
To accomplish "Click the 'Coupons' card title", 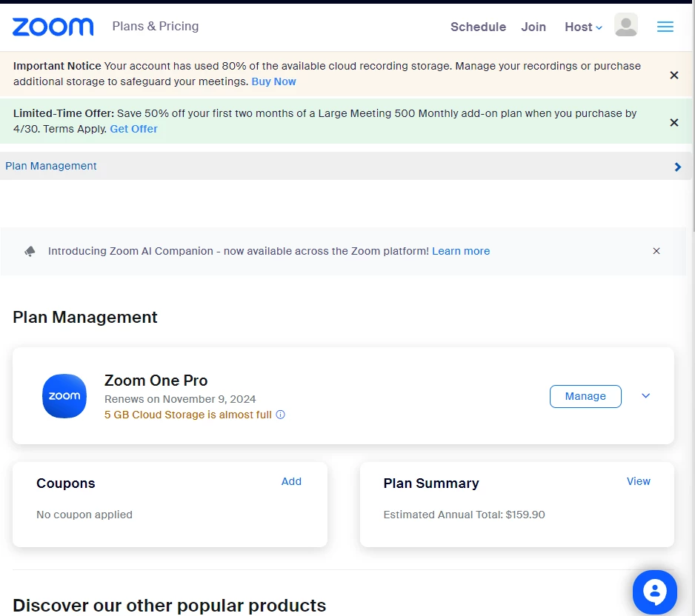I will [x=66, y=483].
